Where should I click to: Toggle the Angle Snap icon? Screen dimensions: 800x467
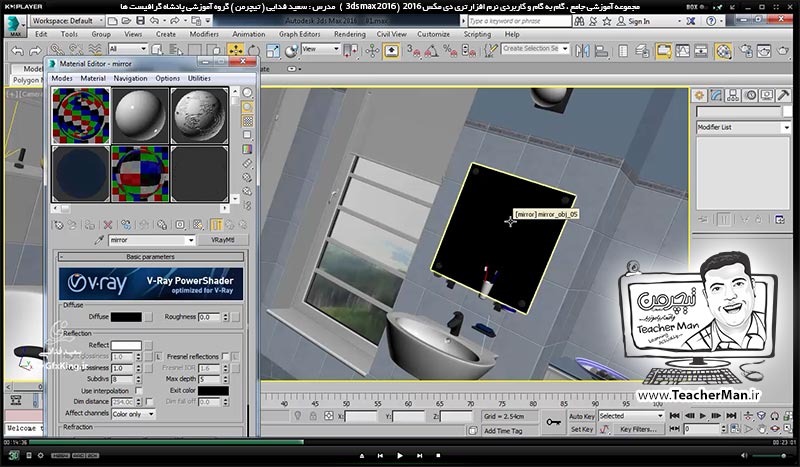(x=431, y=51)
